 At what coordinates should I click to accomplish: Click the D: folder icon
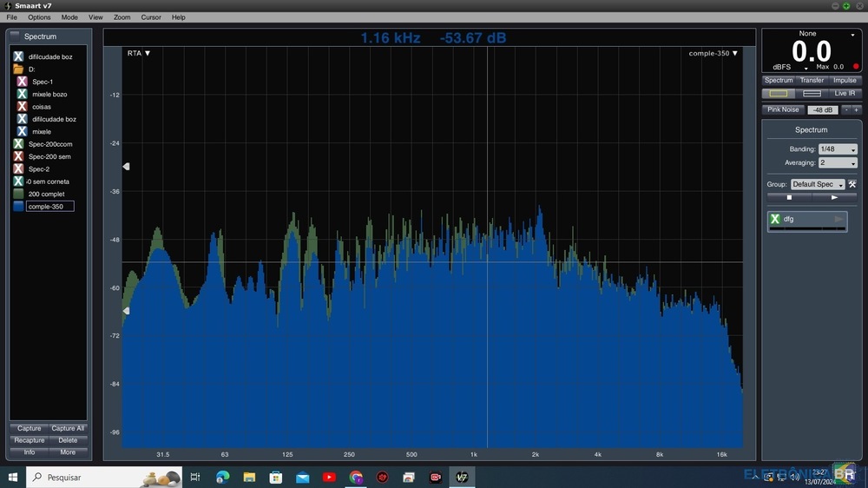[x=18, y=69]
